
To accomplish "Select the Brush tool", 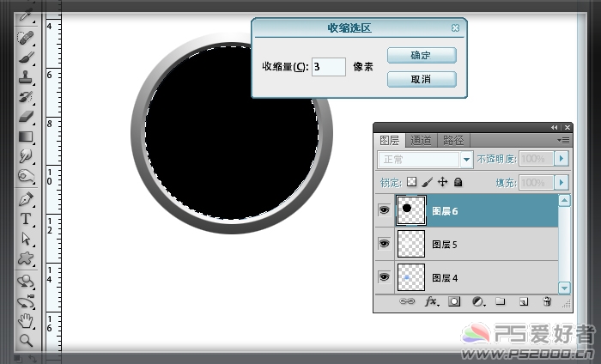I will tap(26, 58).
